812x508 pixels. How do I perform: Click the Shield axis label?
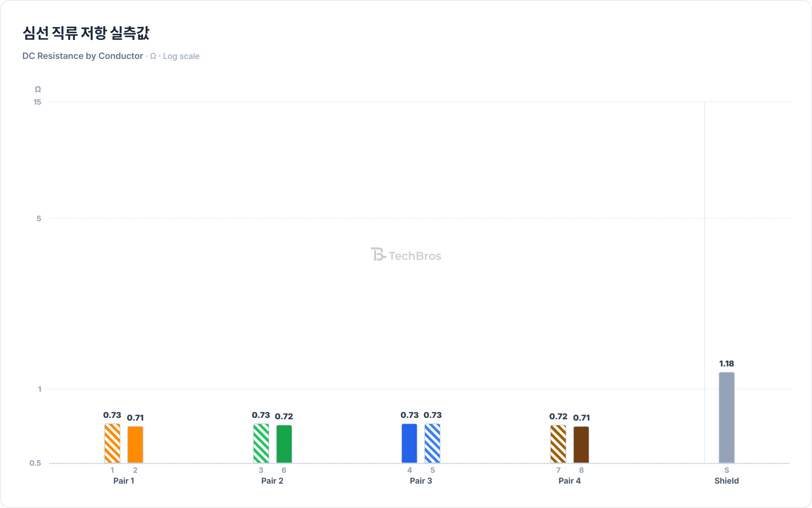[727, 481]
